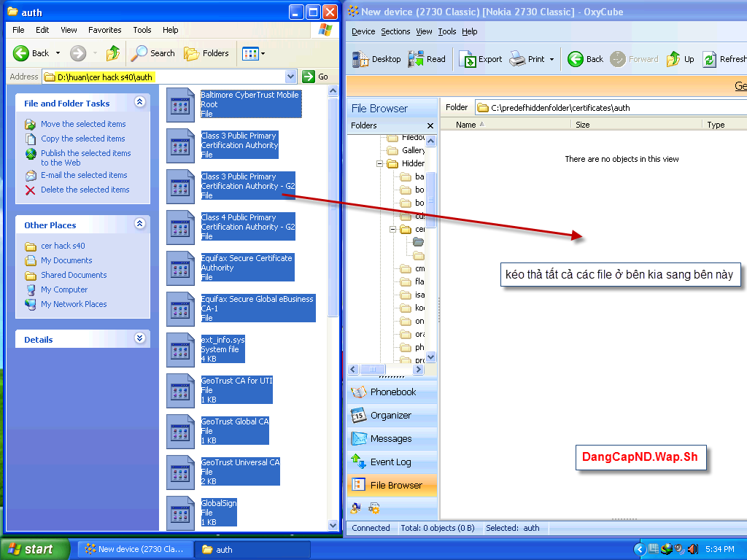This screenshot has width=747, height=560.
Task: Collapse Hidden folder node in OxyCube tree
Action: (x=379, y=163)
